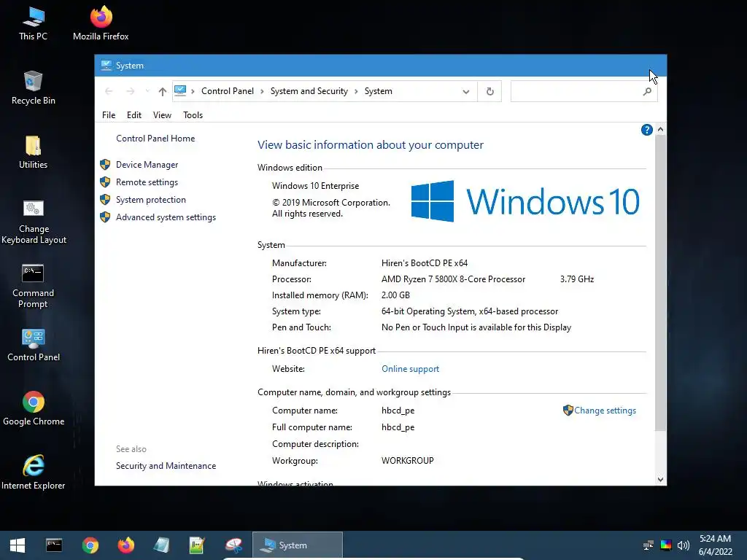Open the Edit menu
This screenshot has width=747, height=560.
[134, 115]
